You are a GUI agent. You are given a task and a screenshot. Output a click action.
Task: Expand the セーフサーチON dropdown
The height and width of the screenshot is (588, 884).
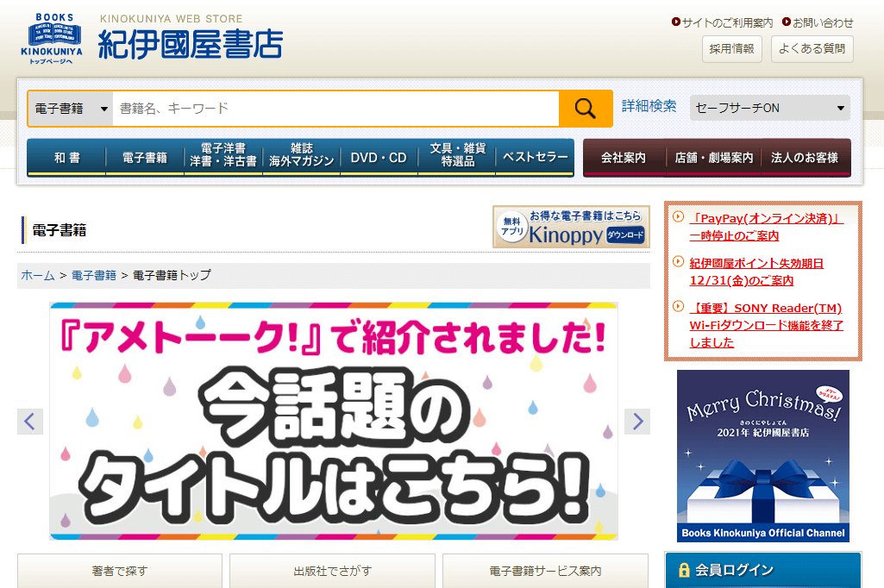click(x=769, y=108)
